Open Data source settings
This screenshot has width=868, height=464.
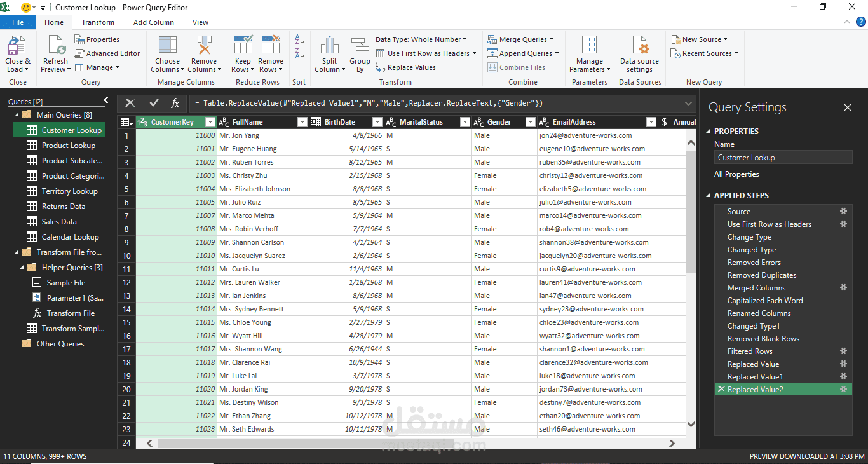click(x=639, y=46)
